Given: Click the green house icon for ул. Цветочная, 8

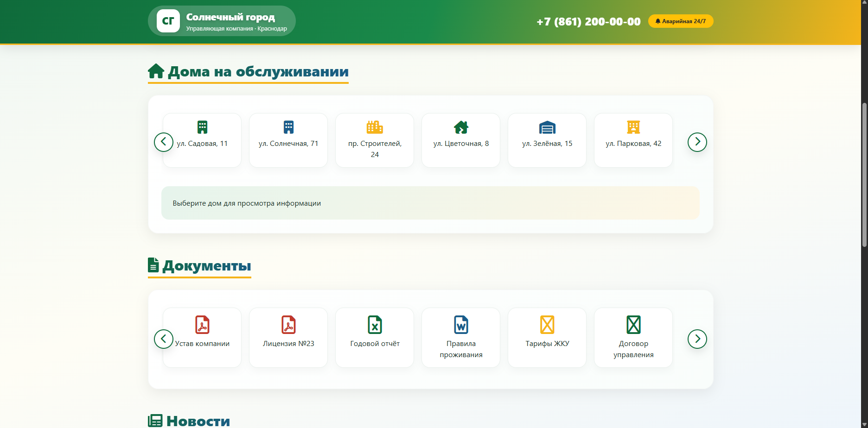Looking at the screenshot, I should [x=461, y=127].
